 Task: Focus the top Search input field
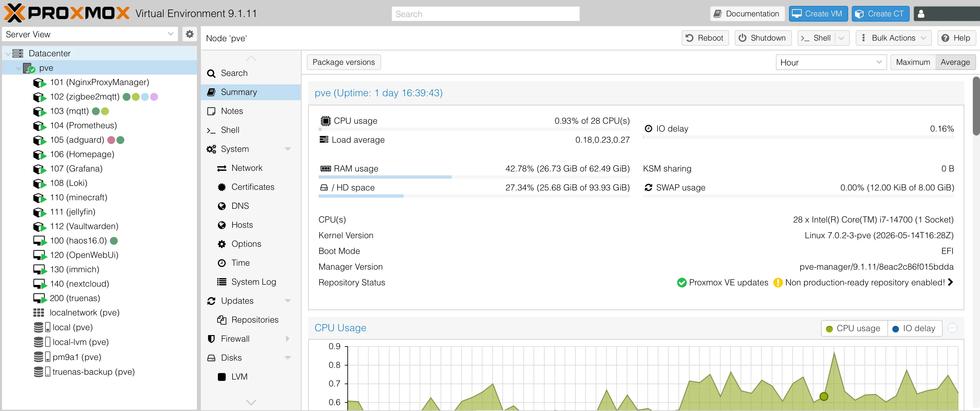click(485, 14)
